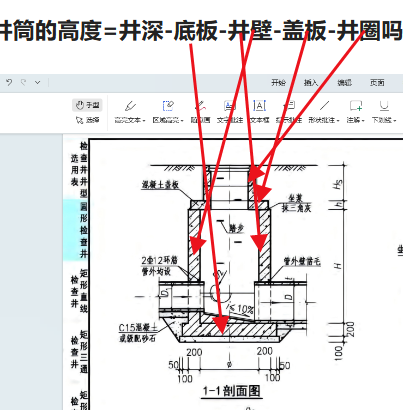The image size is (403, 410).
Task: Click the redo arrow icon
Action: click(x=23, y=82)
